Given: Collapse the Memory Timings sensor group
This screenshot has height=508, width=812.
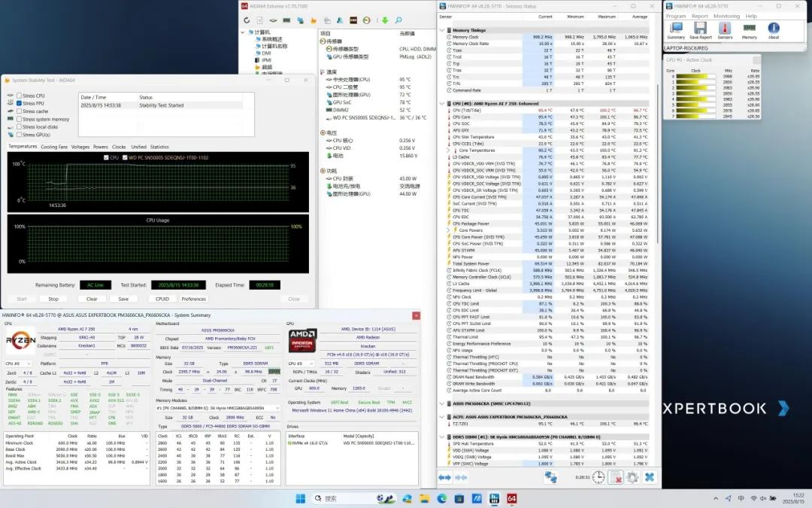Looking at the screenshot, I should 442,30.
